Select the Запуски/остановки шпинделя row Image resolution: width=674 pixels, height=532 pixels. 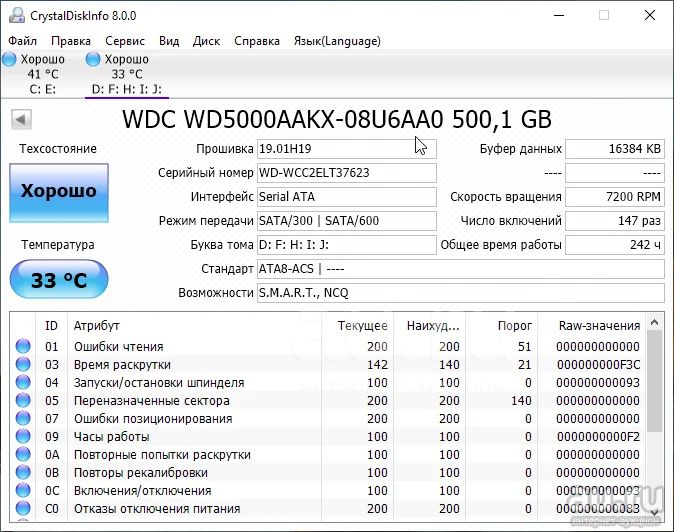pos(328,382)
